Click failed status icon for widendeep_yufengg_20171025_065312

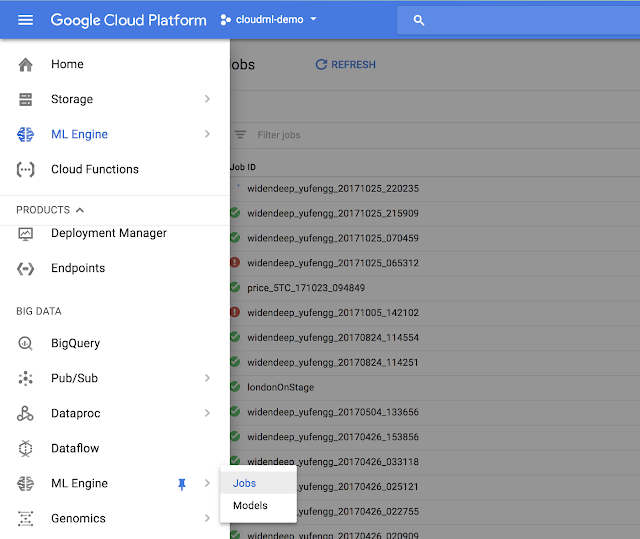click(x=235, y=262)
